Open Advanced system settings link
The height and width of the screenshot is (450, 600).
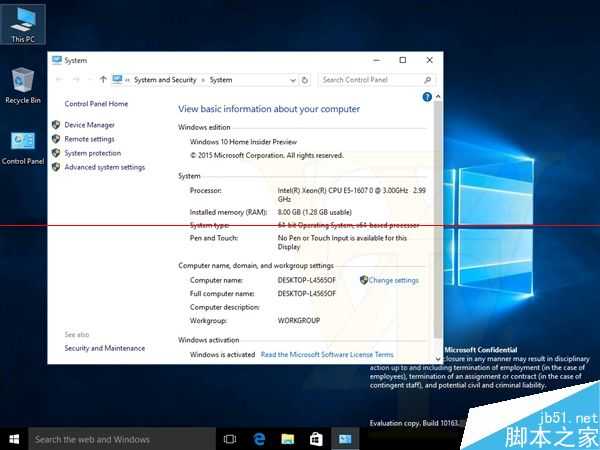(x=105, y=167)
